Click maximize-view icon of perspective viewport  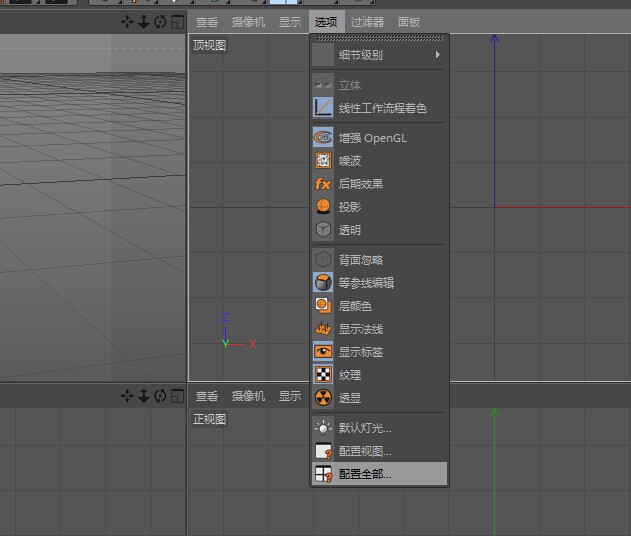pos(177,22)
